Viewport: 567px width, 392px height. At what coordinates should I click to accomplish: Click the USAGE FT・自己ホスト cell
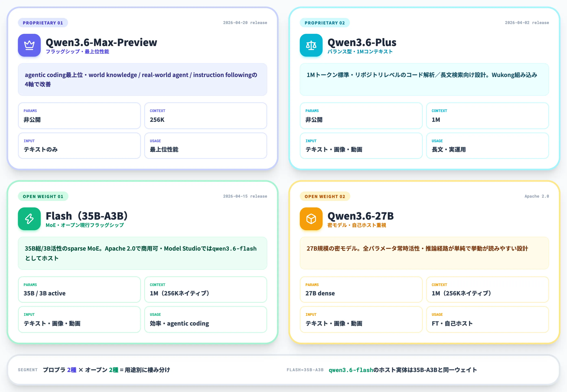pos(487,319)
